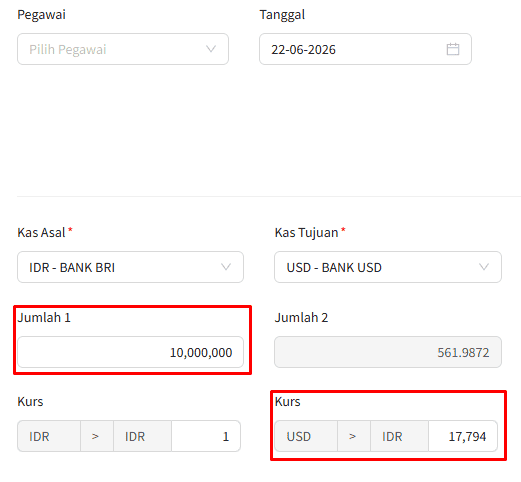
Task: Click the Kurs value field showing 1
Action: pyautogui.click(x=206, y=436)
